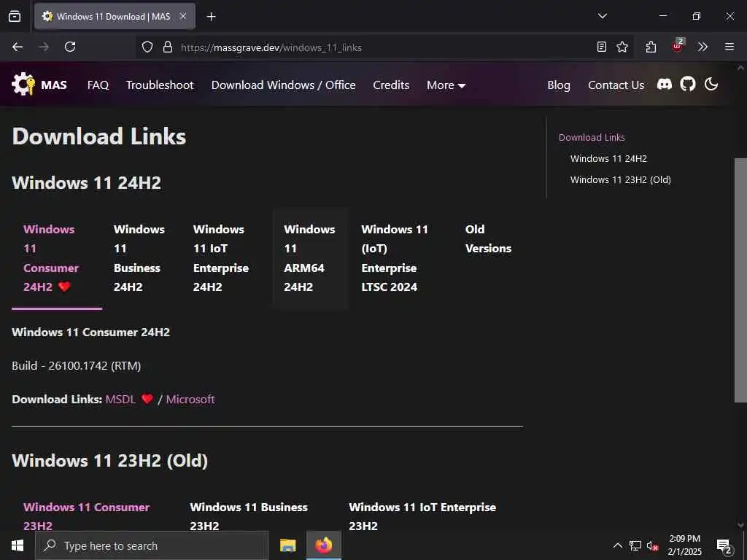Jump to Windows 11 24H2 in sidebar

click(608, 158)
